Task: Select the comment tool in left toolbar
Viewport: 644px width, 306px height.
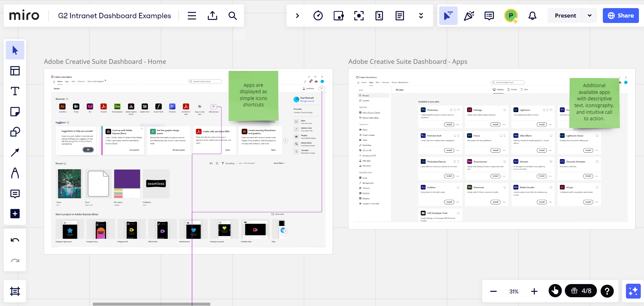Action: pos(15,194)
